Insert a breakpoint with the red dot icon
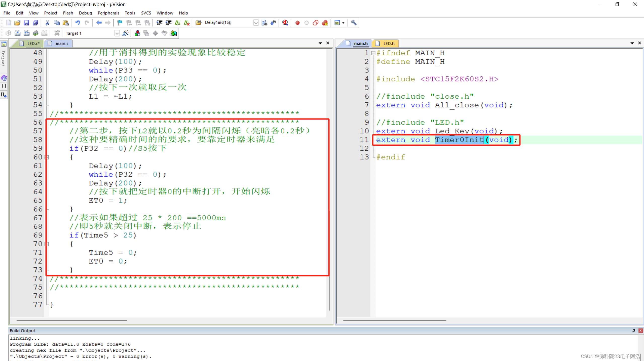 pos(297,23)
